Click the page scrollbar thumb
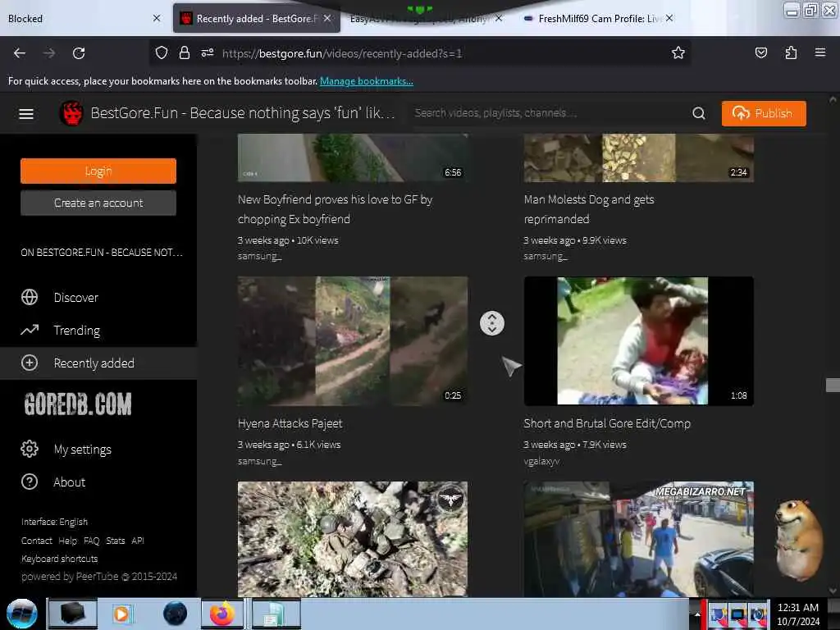Screen dimensions: 840x630 click(833, 385)
